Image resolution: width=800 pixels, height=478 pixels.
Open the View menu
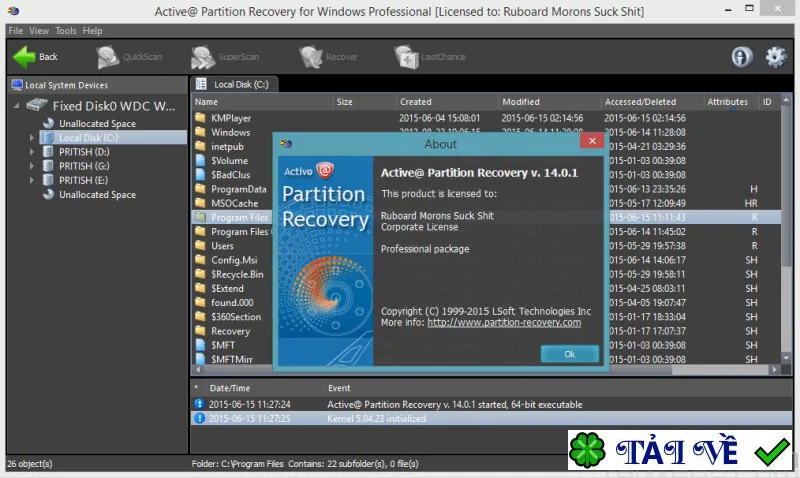(39, 31)
